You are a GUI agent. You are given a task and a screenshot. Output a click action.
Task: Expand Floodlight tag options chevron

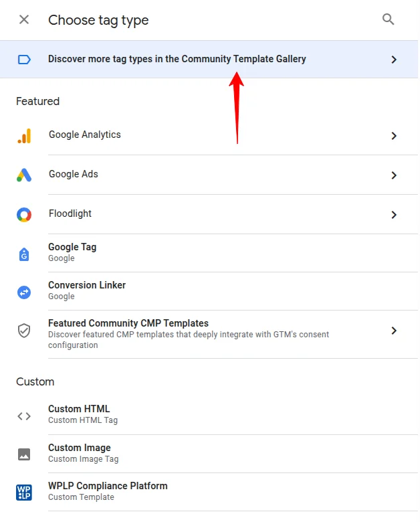coord(394,215)
